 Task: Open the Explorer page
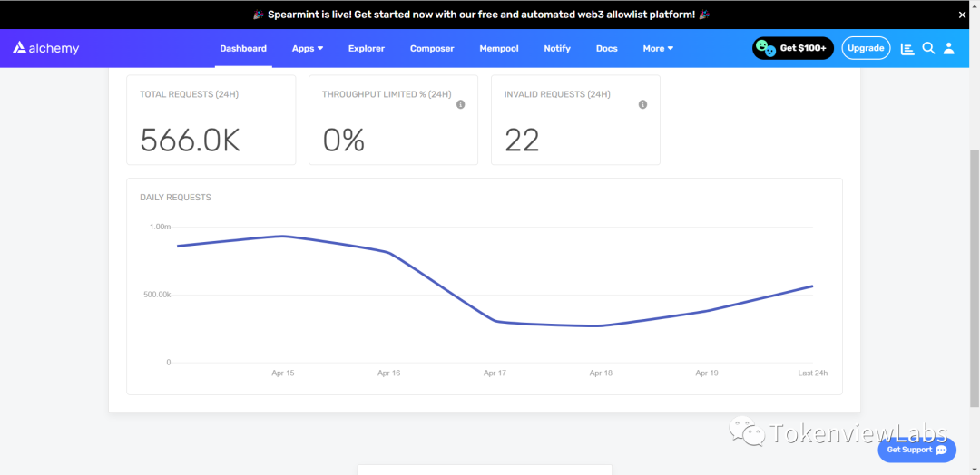coord(367,49)
